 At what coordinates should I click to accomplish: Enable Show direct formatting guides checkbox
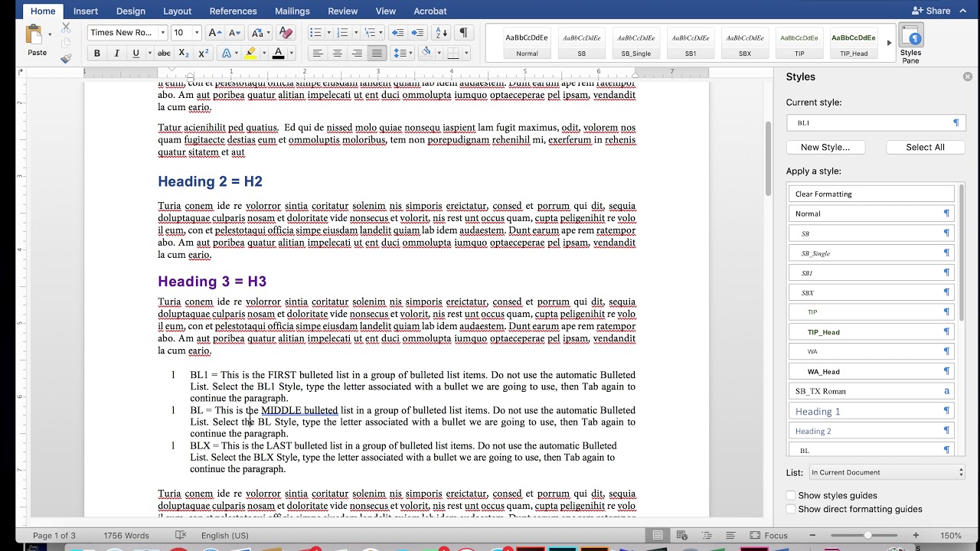792,509
